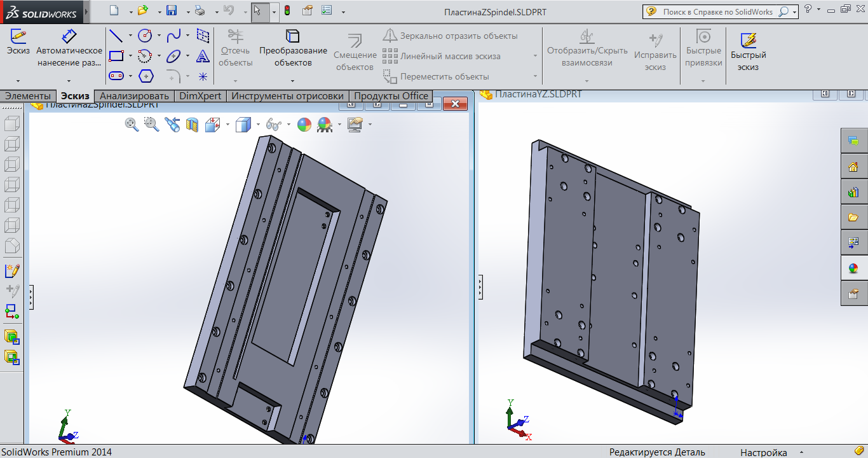Click Автоматическое нанесение размеров button
This screenshot has height=458, width=868.
69,48
